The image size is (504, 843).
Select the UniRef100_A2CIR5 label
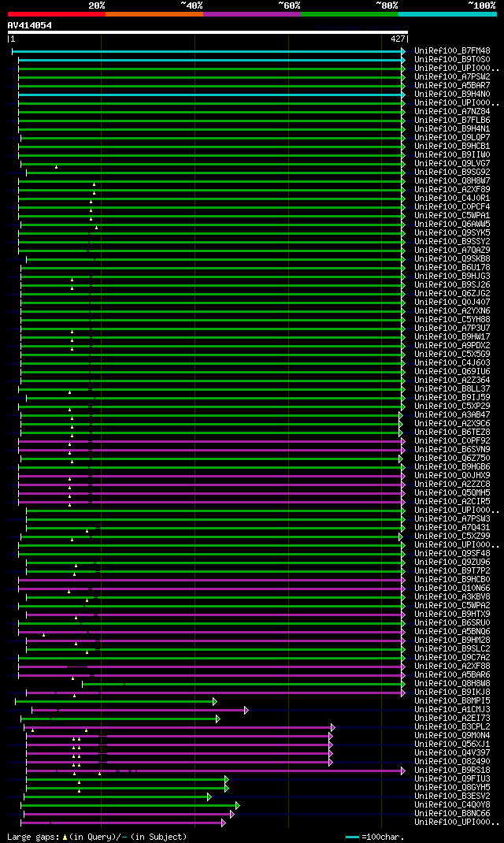pyautogui.click(x=452, y=502)
